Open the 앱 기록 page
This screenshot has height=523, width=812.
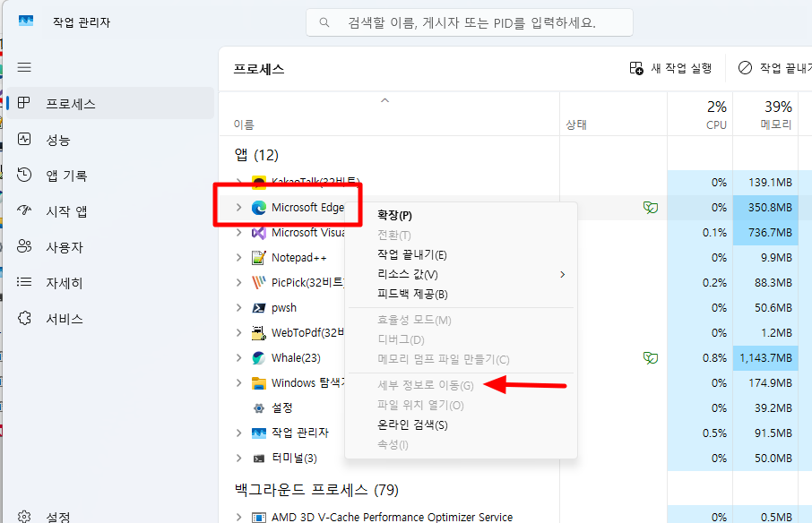point(110,176)
